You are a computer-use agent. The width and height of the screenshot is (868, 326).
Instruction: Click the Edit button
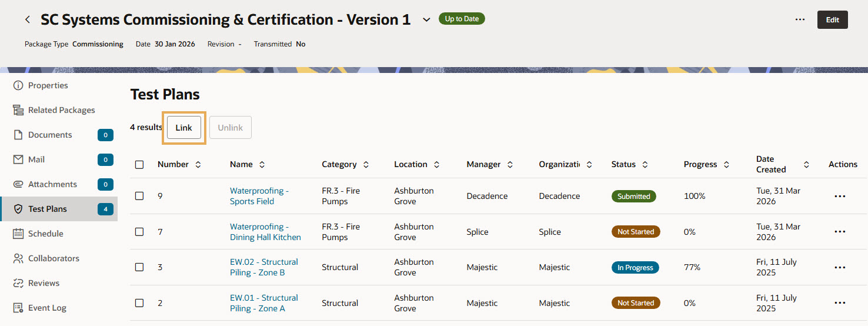click(x=832, y=19)
